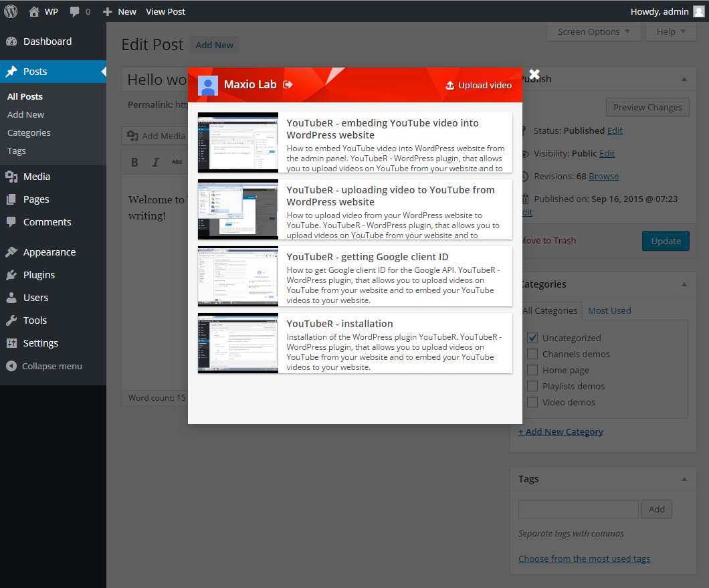This screenshot has height=588, width=709.
Task: Close the YouTubeR popup with X
Action: coord(534,74)
